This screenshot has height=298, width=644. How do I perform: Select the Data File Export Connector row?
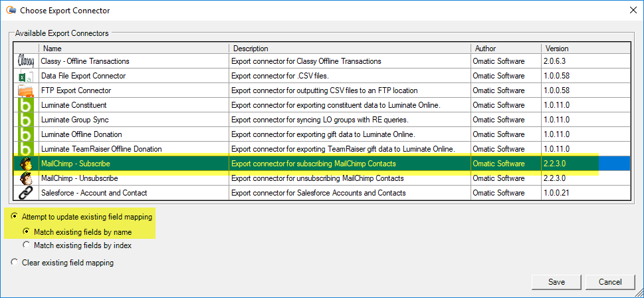click(x=322, y=76)
